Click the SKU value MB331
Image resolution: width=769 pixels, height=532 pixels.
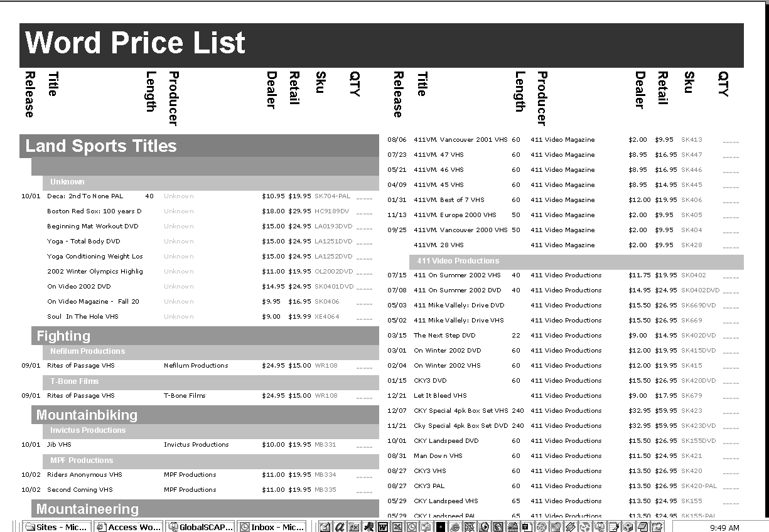tap(325, 445)
